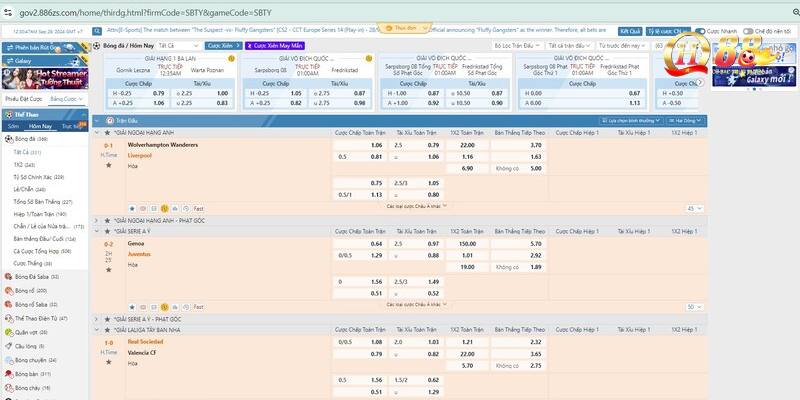Click the Phiên bản Rút Gọn button
Image resolution: width=800 pixels, height=400 pixels.
(45, 47)
